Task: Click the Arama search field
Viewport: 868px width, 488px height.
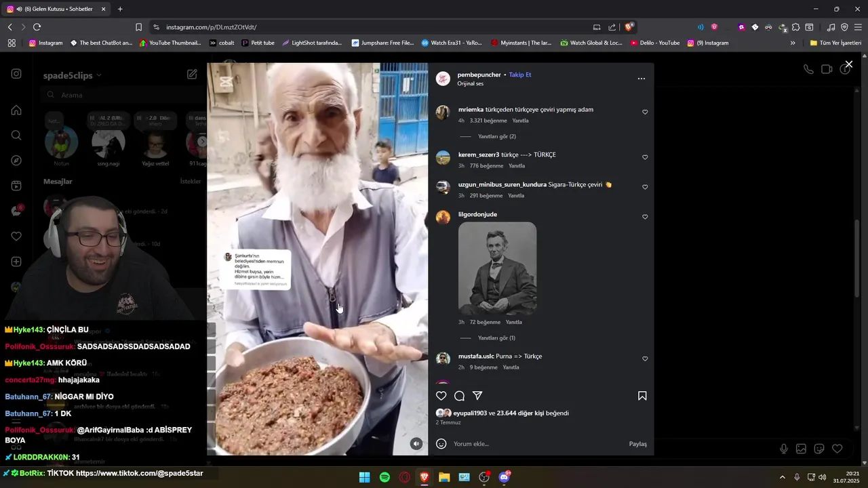Action: click(122, 95)
